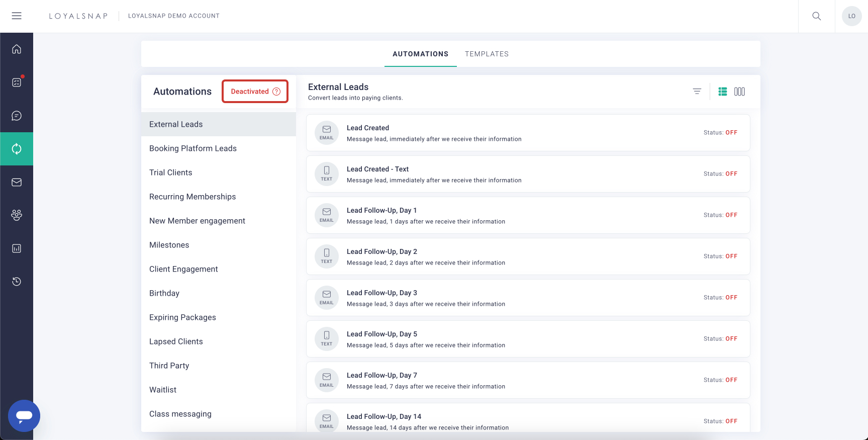868x440 pixels.
Task: Open the Lapsed Clients category
Action: click(176, 341)
